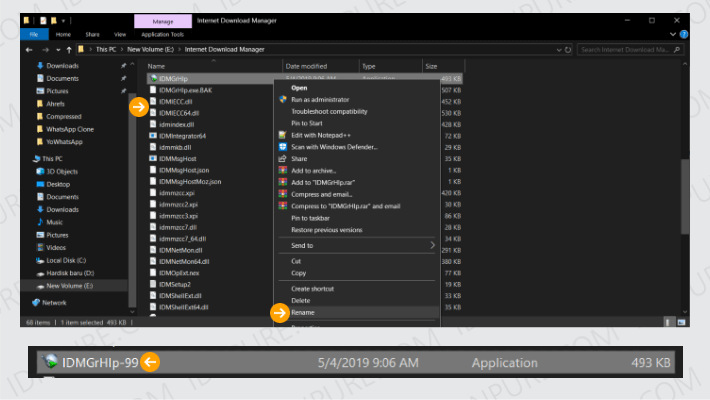Viewport: 710px width, 400px height.
Task: Open pinned Documents in Quick access
Action: [x=62, y=78]
